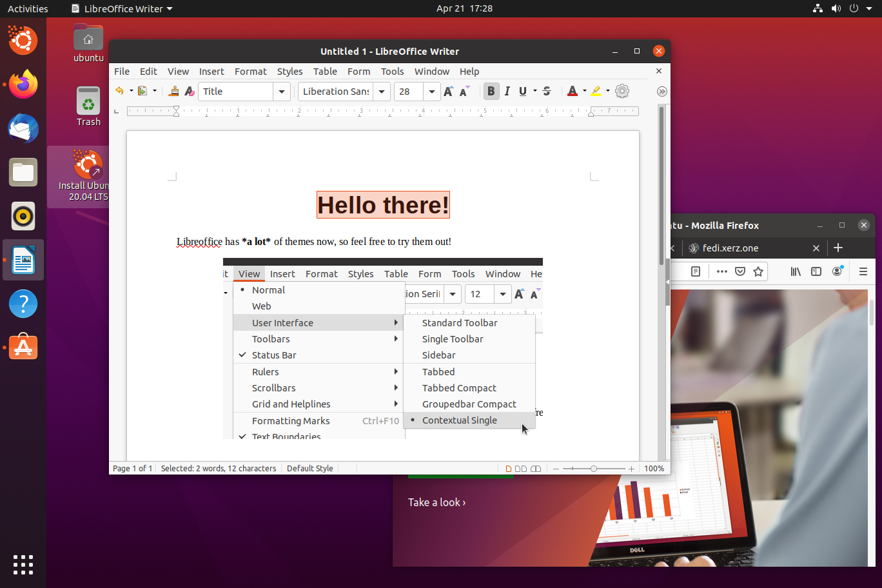882x588 pixels.
Task: Toggle Bold formatting
Action: point(491,92)
